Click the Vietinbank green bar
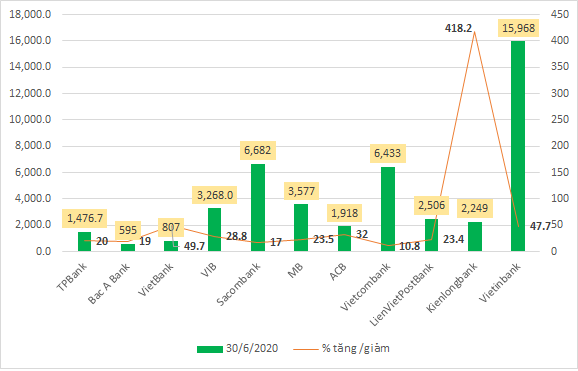Viewport: 578px width, 371px height. point(518,146)
